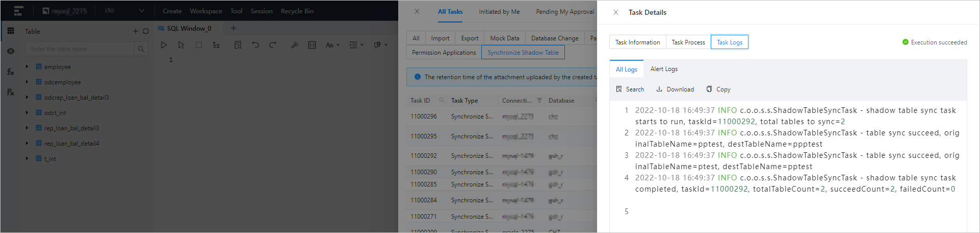
Task: Select the All task type filter
Action: tap(416, 38)
